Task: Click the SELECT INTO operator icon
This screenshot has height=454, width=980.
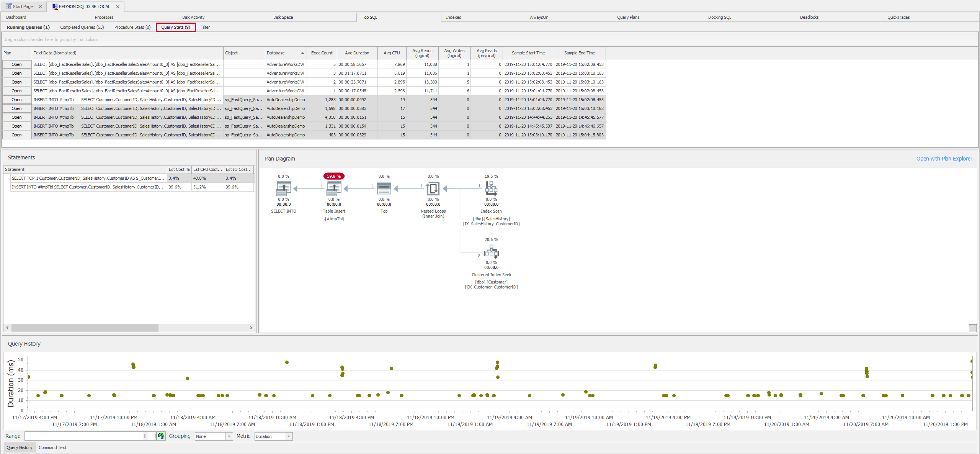Action: (283, 188)
